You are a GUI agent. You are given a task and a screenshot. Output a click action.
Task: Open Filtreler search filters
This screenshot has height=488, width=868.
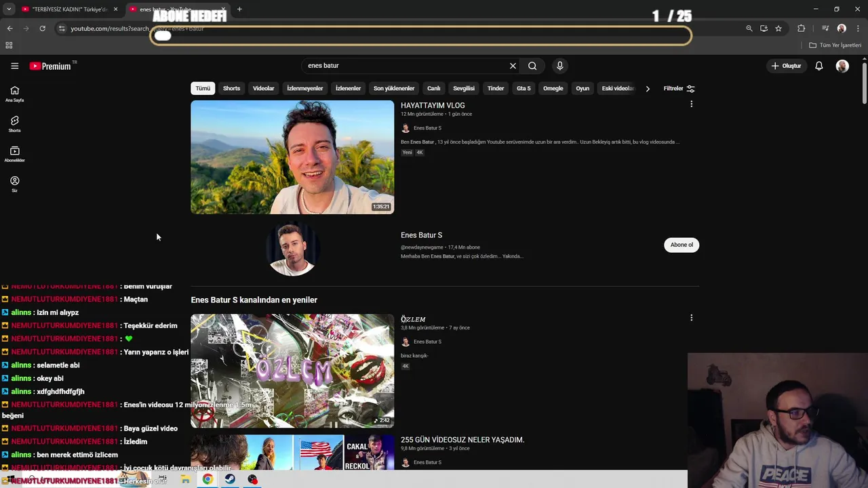click(x=679, y=88)
